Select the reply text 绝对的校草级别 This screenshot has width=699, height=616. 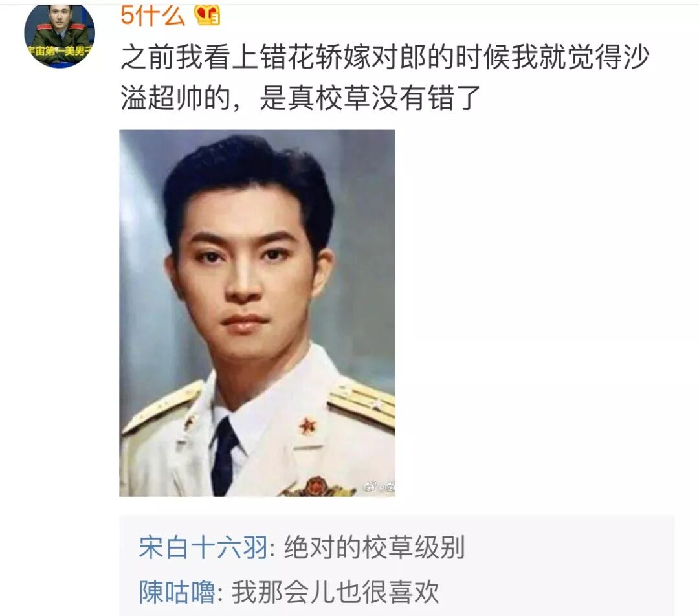pos(375,547)
